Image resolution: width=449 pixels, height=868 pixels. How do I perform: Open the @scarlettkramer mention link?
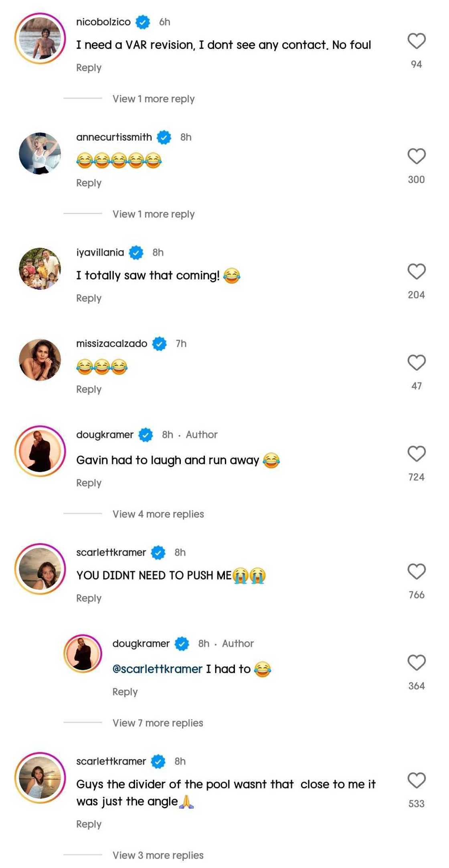click(157, 669)
